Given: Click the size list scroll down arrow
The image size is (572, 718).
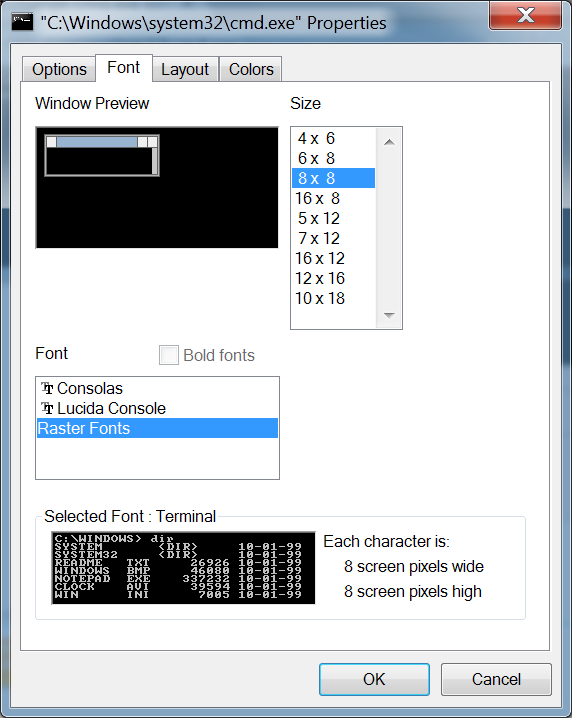Looking at the screenshot, I should point(389,315).
